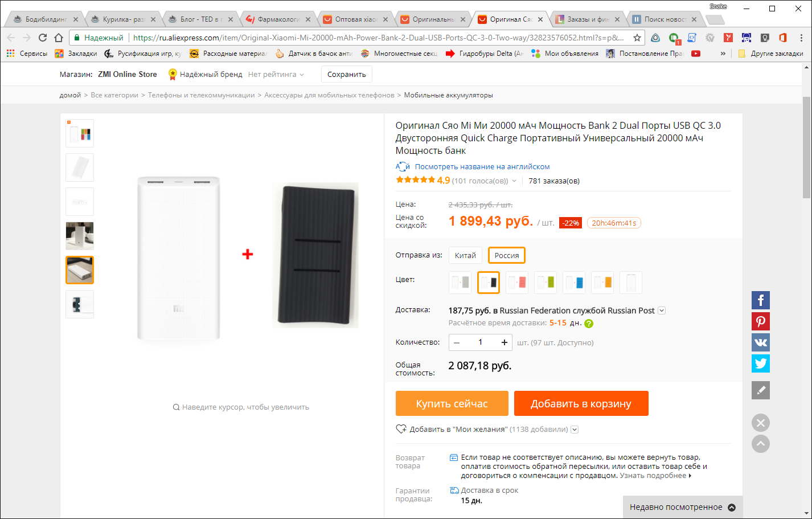Select shipping from Россия
Screen dimensions: 812x519
click(x=506, y=255)
